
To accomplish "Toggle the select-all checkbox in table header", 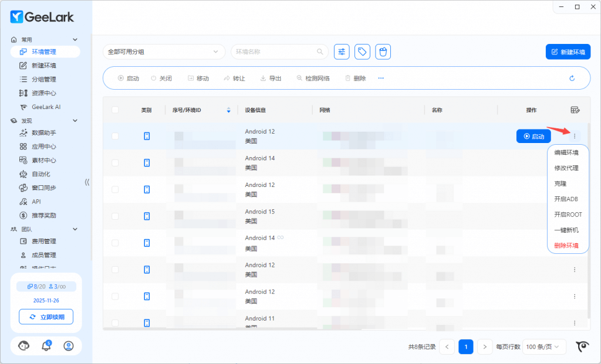I will [x=115, y=110].
